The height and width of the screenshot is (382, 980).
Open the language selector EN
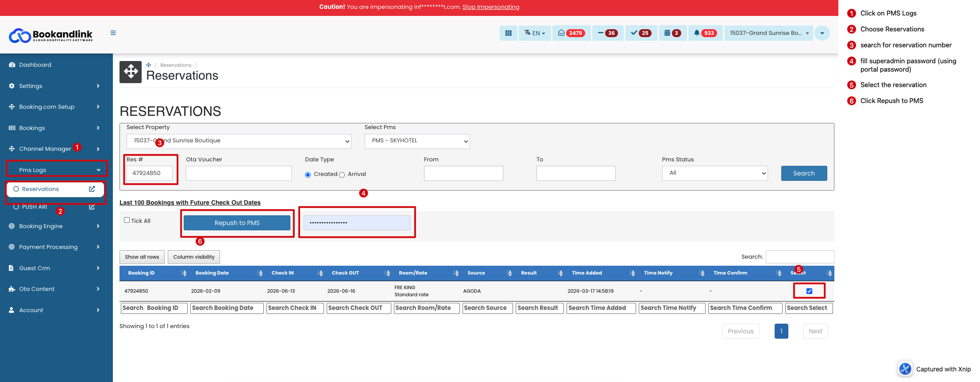[535, 33]
